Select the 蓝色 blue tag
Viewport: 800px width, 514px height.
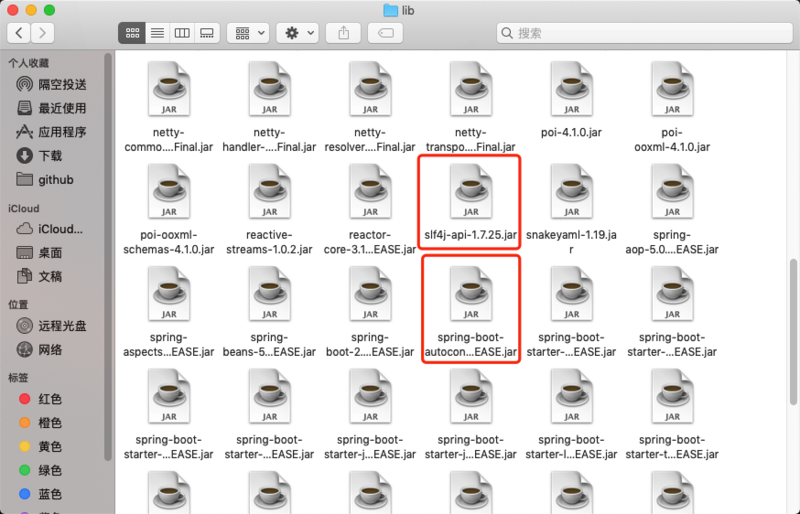[x=40, y=494]
